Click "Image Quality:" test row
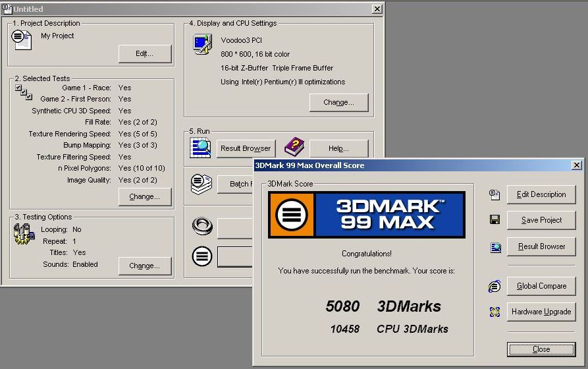588x369 pixels. (x=112, y=180)
